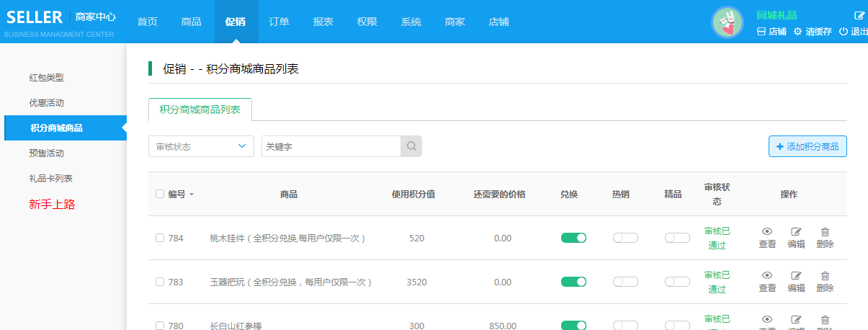View details of product 783
This screenshot has height=330, width=868.
pyautogui.click(x=767, y=282)
